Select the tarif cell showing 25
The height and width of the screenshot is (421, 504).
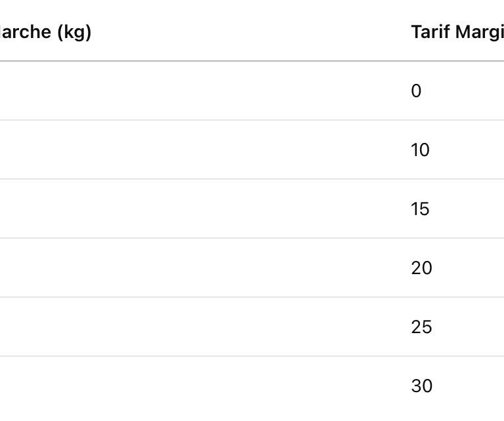[421, 327]
